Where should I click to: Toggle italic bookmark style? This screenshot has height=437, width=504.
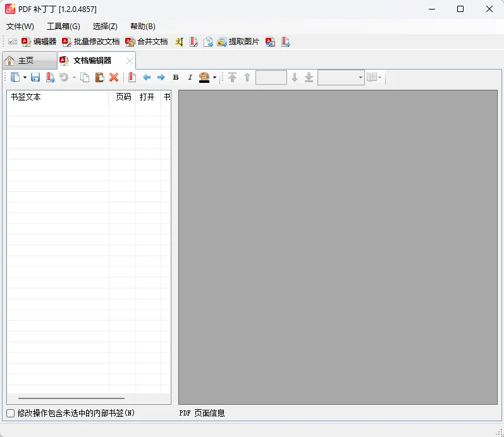coord(190,77)
